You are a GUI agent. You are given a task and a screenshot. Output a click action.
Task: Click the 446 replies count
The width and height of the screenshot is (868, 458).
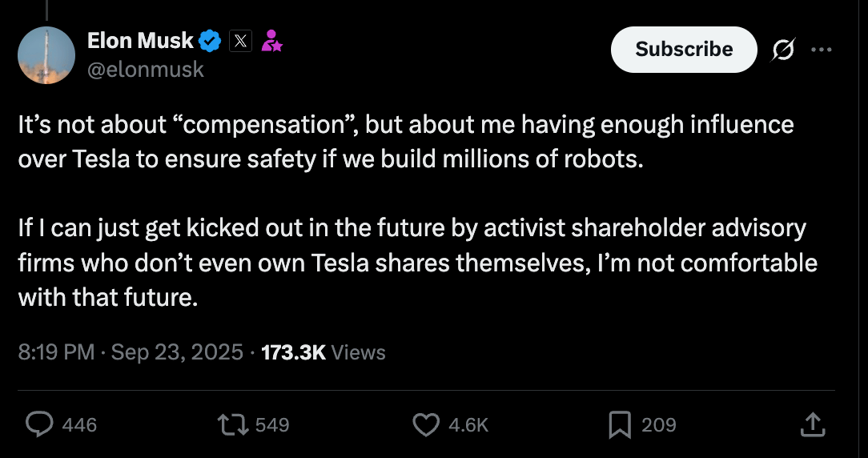point(79,424)
